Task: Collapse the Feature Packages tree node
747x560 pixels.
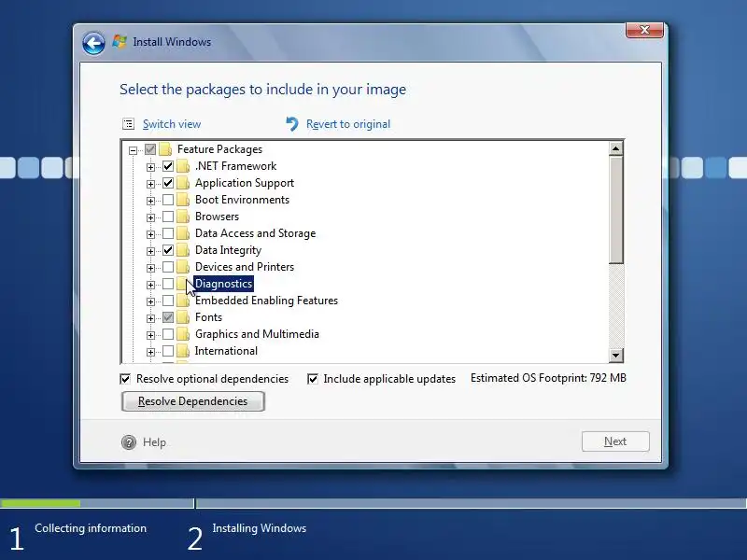Action: pos(133,150)
